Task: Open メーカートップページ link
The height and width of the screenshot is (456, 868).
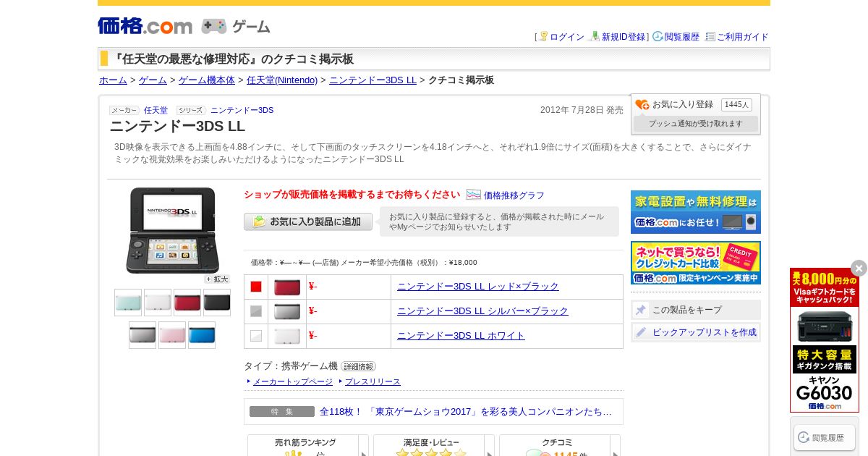Action: pyautogui.click(x=292, y=381)
